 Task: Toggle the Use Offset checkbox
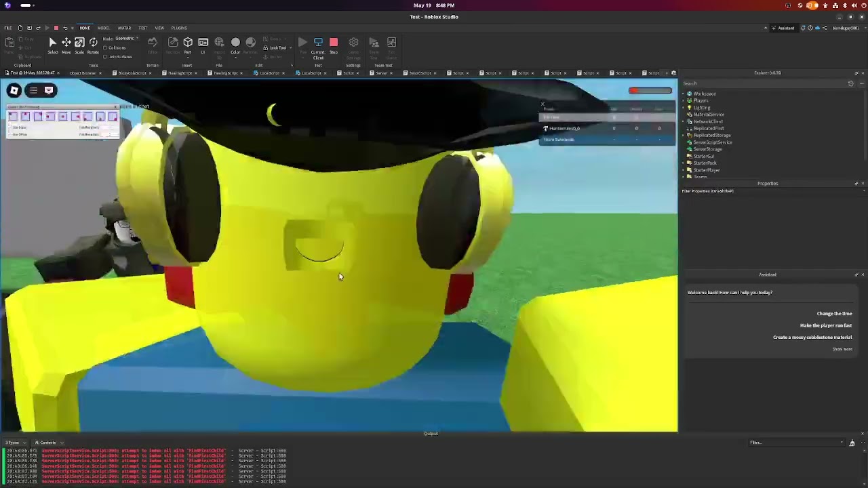coord(12,134)
